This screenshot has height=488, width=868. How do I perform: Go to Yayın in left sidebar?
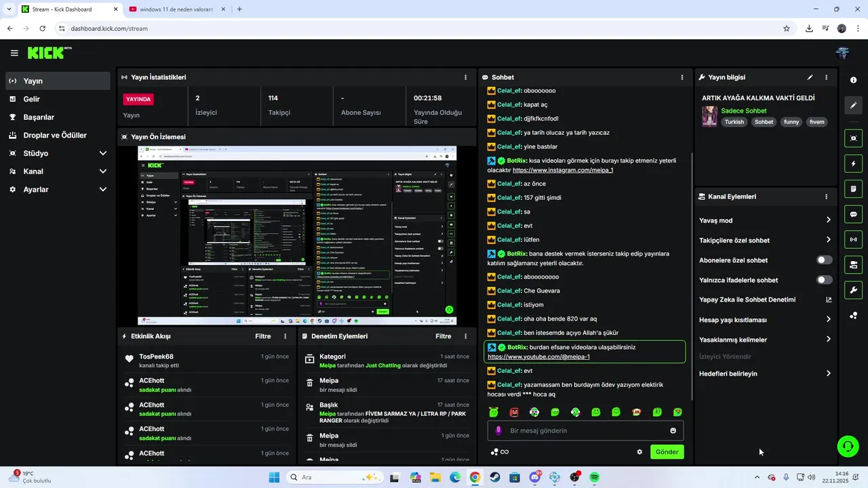pyautogui.click(x=58, y=81)
